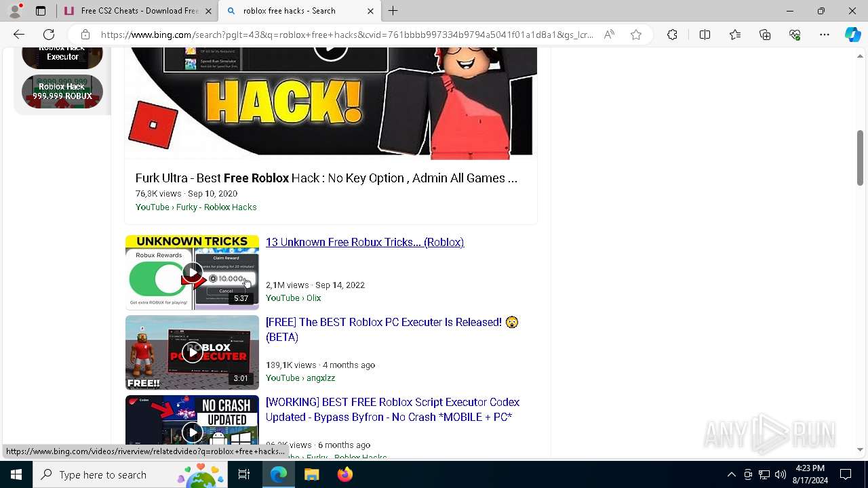Open volume control in system tray
The height and width of the screenshot is (488, 868).
click(781, 474)
